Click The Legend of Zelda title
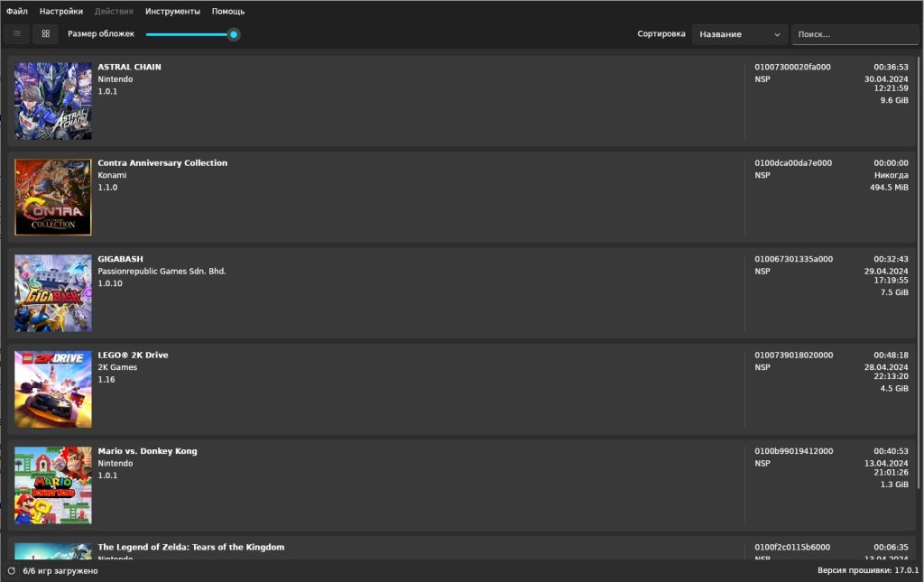The height and width of the screenshot is (582, 924). tap(191, 547)
